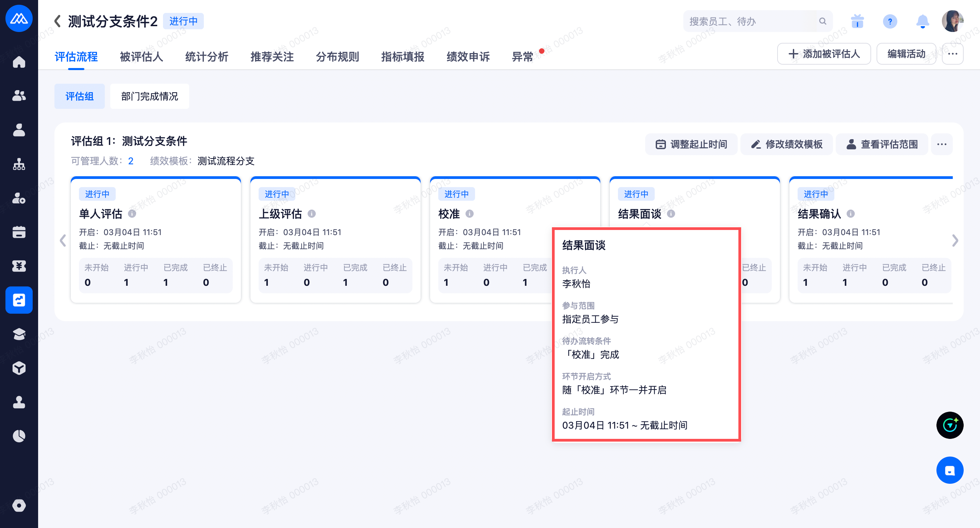Go back using the left chevron beside title
The width and height of the screenshot is (980, 528).
58,21
